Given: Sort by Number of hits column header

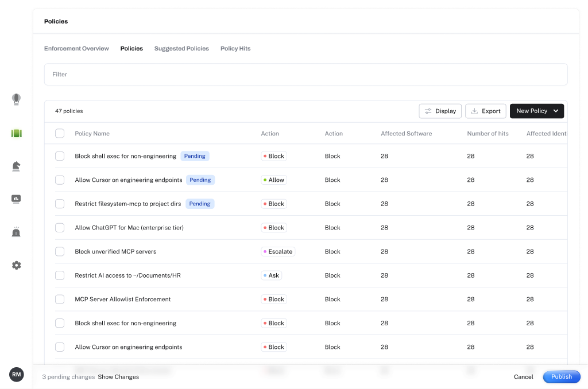Looking at the screenshot, I should pyautogui.click(x=488, y=134).
